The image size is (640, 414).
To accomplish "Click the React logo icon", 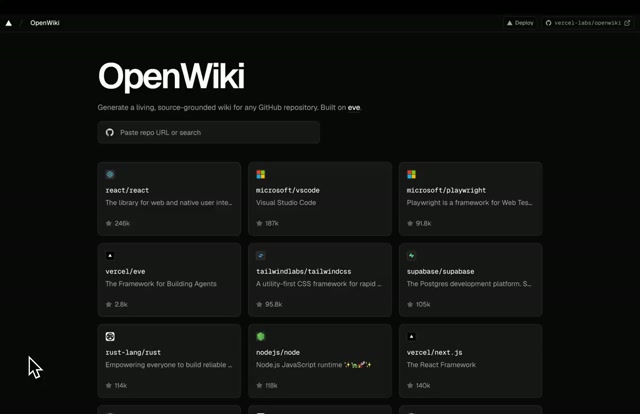I will 110,174.
